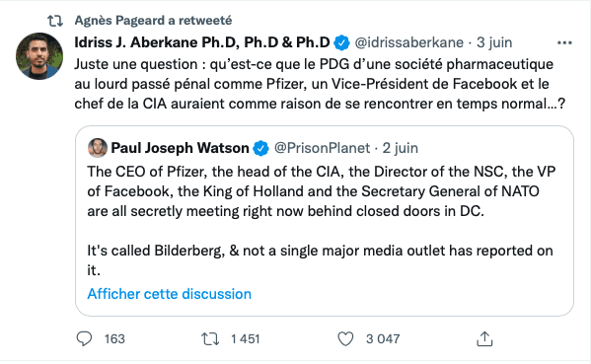Screen dimensions: 591x364
Task: Open the share upload icon
Action: click(484, 338)
